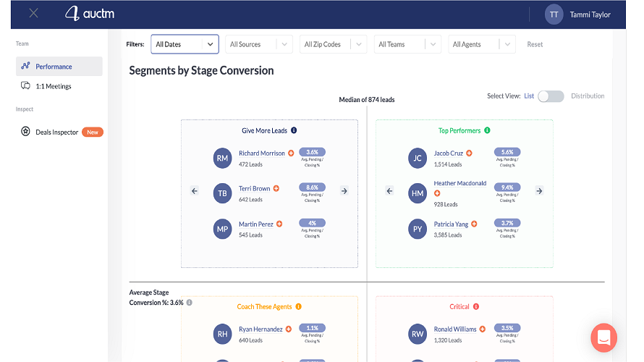This screenshot has height=362, width=644.
Task: Click the info icon beside Coach These Agents
Action: tap(298, 307)
